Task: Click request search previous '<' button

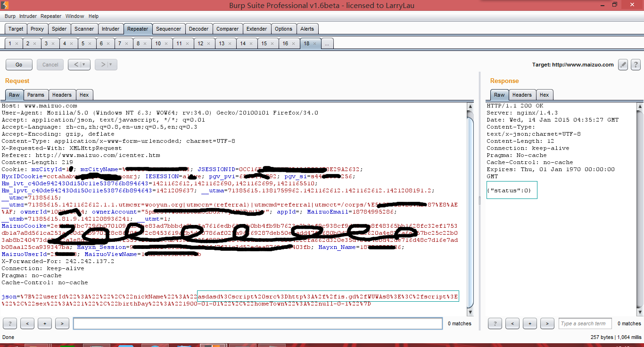Action: 27,323
